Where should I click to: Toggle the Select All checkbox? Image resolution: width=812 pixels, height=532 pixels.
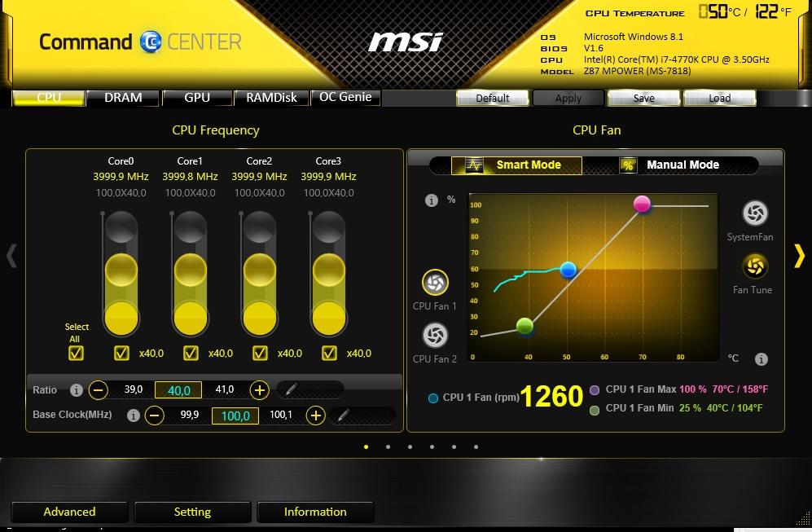point(76,353)
